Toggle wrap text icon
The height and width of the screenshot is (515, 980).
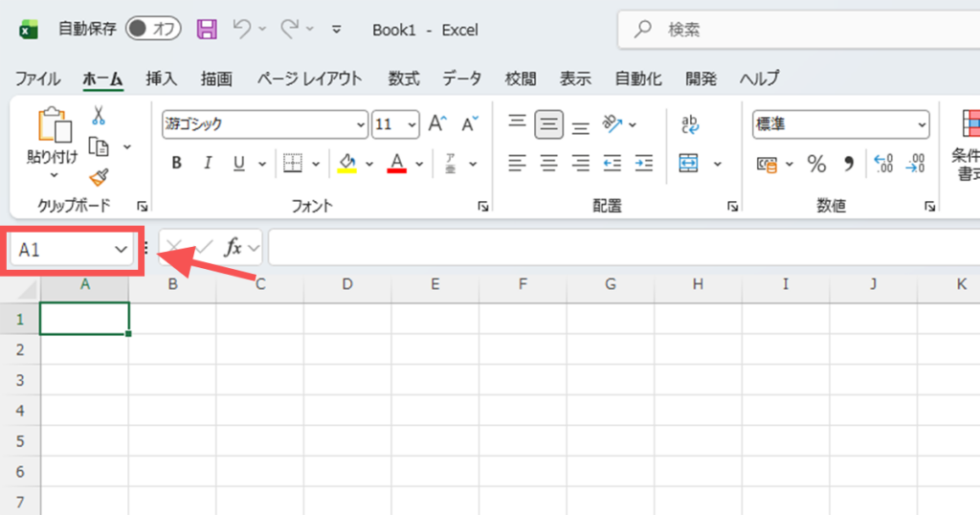[690, 123]
